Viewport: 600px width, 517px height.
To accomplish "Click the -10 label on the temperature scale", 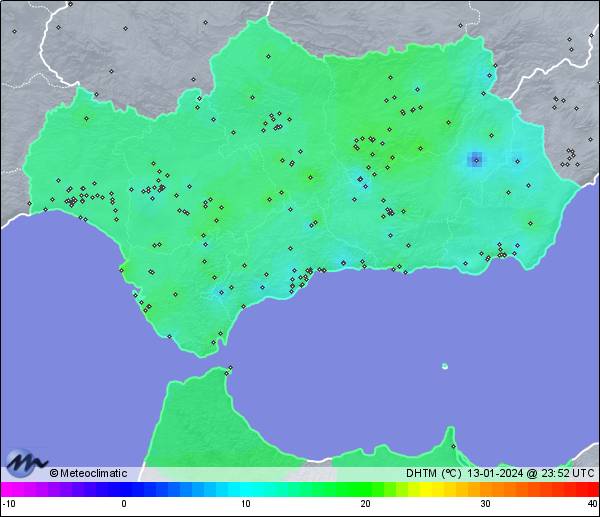I will click(x=8, y=504).
